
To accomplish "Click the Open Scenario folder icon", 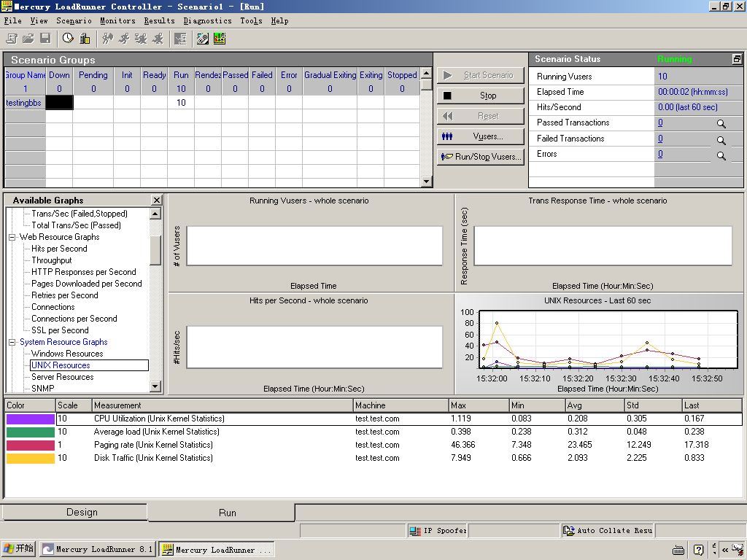I will coord(28,39).
